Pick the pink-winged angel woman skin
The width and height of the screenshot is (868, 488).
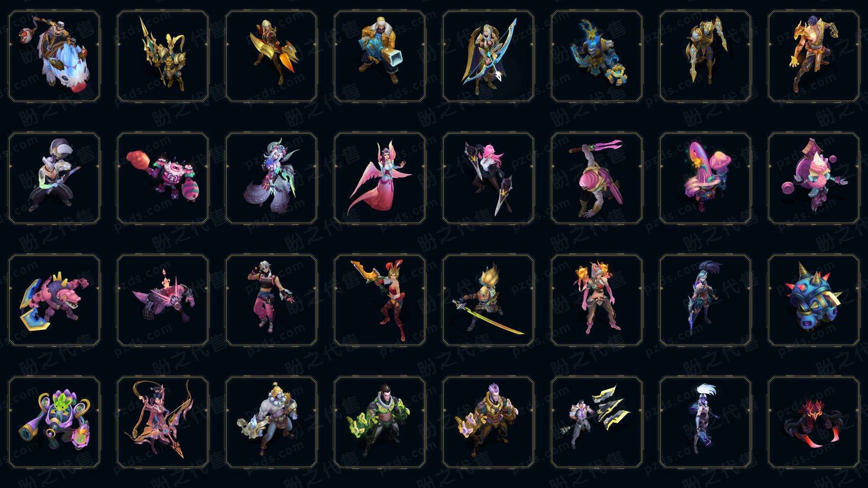(380, 178)
